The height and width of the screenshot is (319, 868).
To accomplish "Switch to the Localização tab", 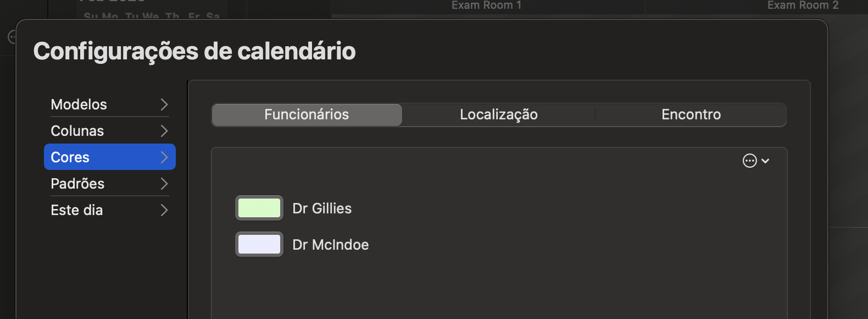I will pos(499,114).
